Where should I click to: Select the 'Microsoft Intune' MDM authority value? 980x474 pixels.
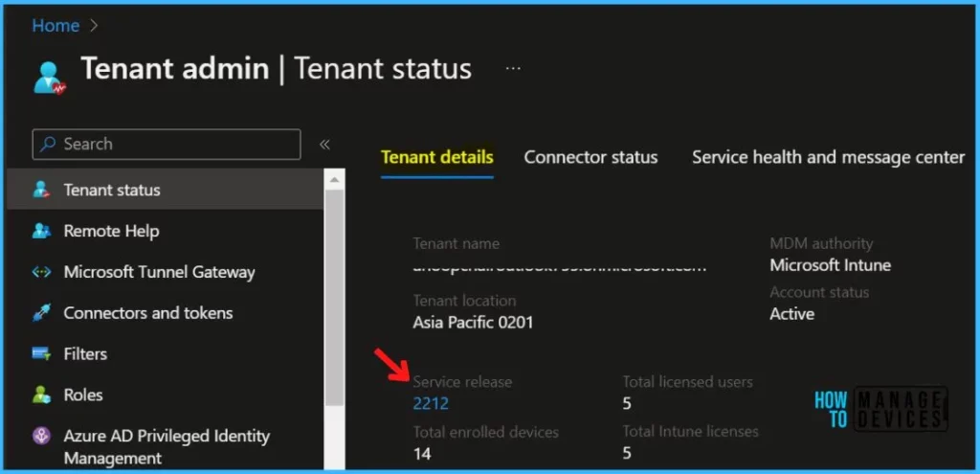point(831,265)
